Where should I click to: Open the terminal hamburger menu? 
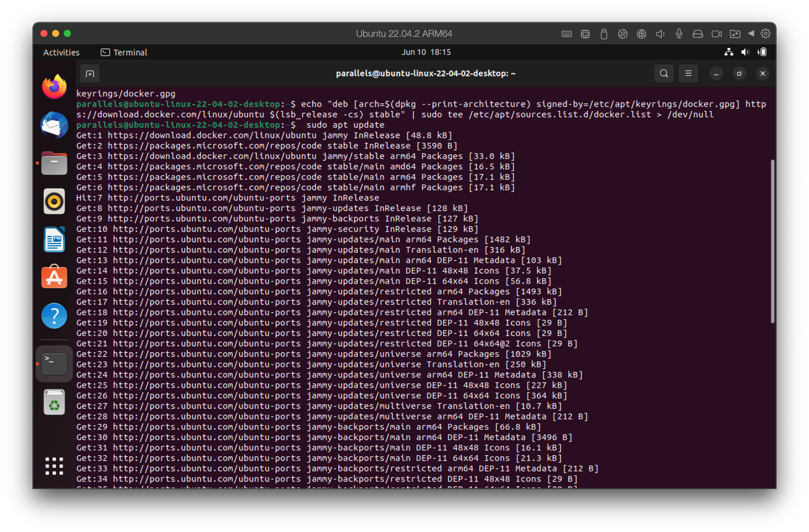[x=688, y=73]
